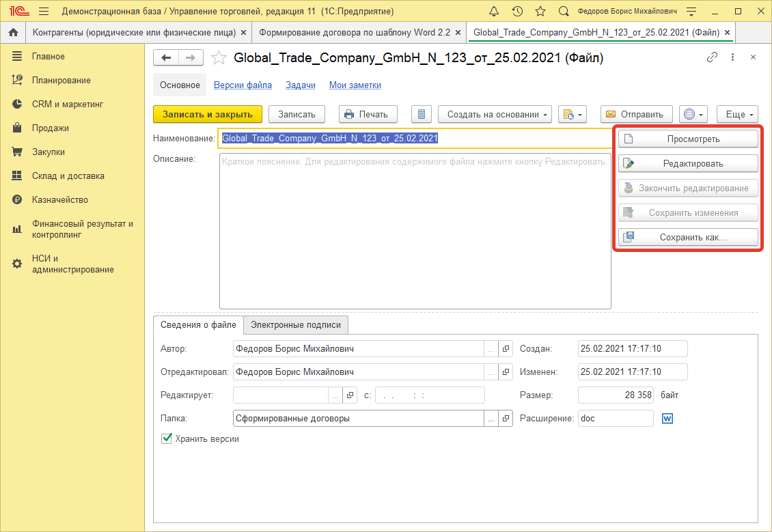Screen dimensions: 772x532
Task: Click the report list icon button
Action: click(422, 115)
